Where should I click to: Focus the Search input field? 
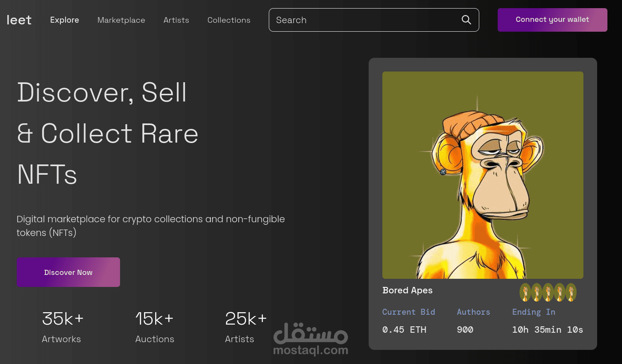point(364,20)
